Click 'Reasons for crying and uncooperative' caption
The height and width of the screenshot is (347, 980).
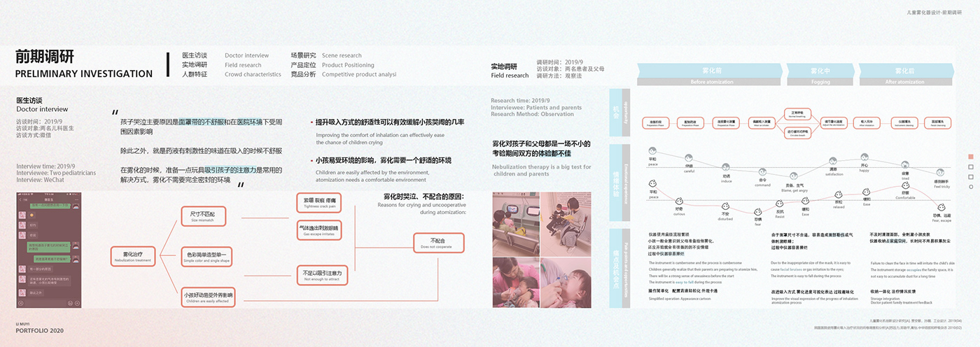(x=421, y=205)
